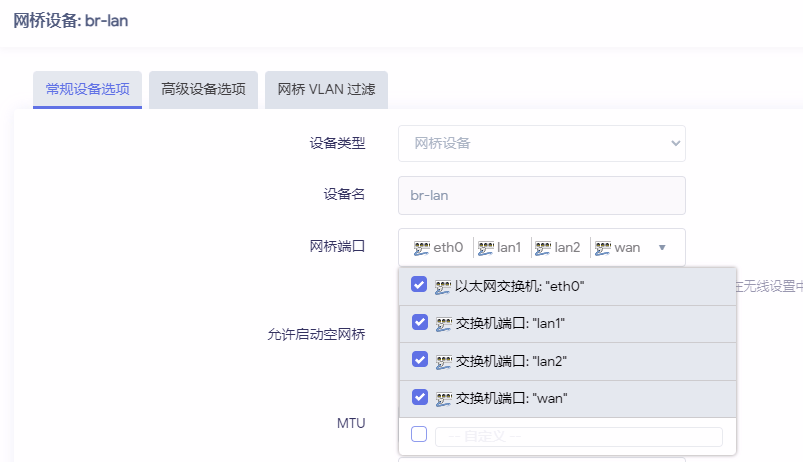Viewport: 803px width, 462px height.
Task: Focus the 自定义 custom port input field
Action: 578,437
